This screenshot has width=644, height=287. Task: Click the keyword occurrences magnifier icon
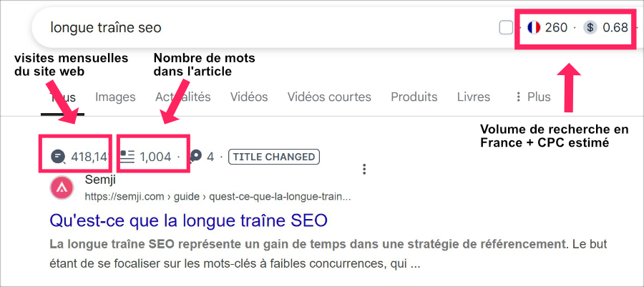click(196, 157)
